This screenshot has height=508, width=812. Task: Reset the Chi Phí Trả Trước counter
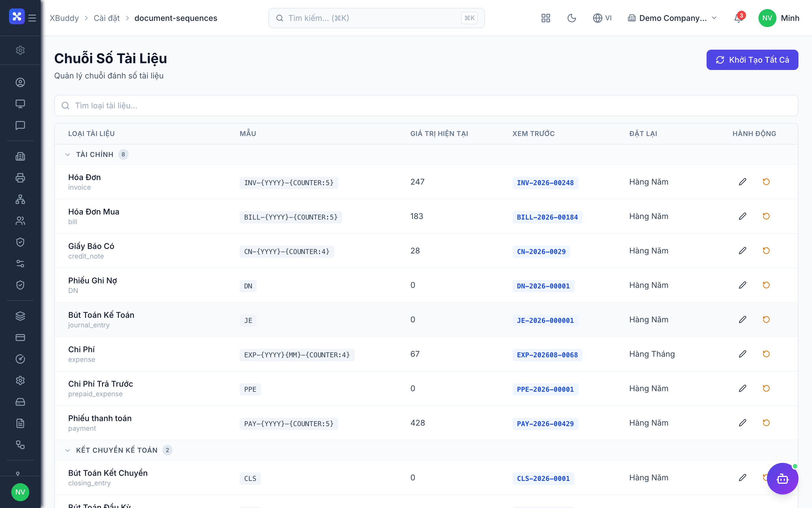pos(766,388)
